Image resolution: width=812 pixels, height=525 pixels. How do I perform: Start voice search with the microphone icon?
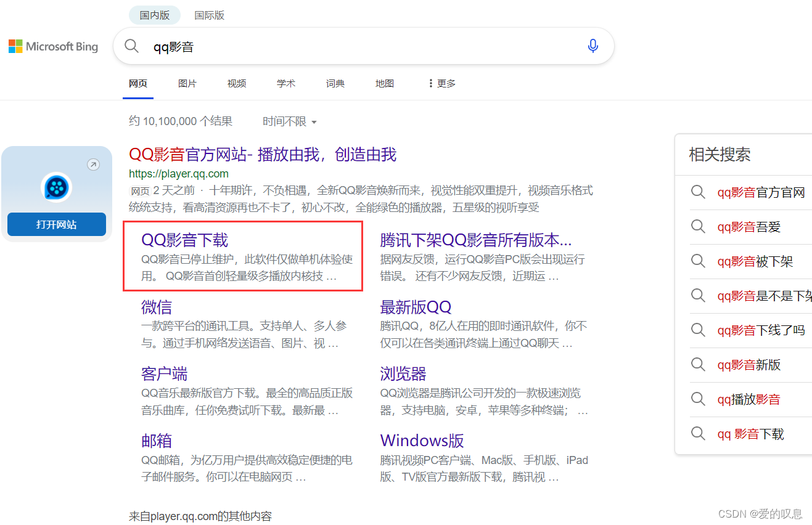click(593, 46)
